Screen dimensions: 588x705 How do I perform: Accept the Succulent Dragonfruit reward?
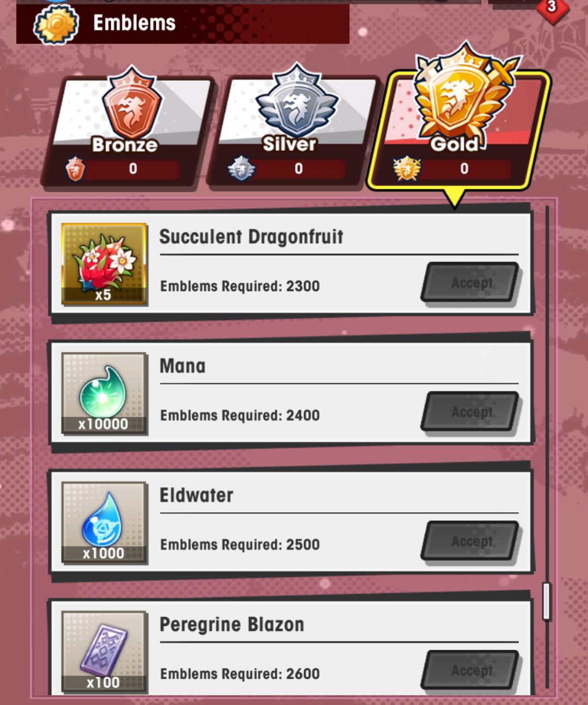coord(471,283)
